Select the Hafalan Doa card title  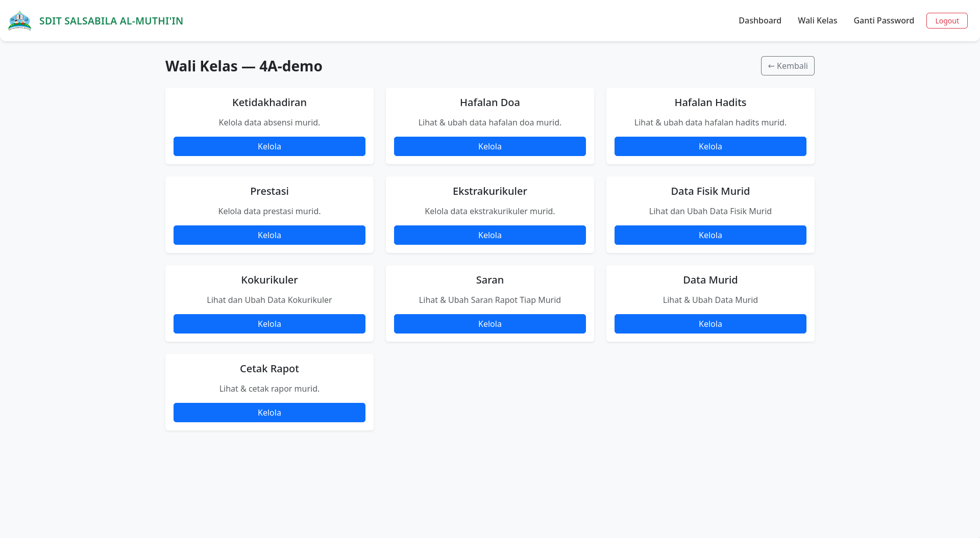pos(490,103)
